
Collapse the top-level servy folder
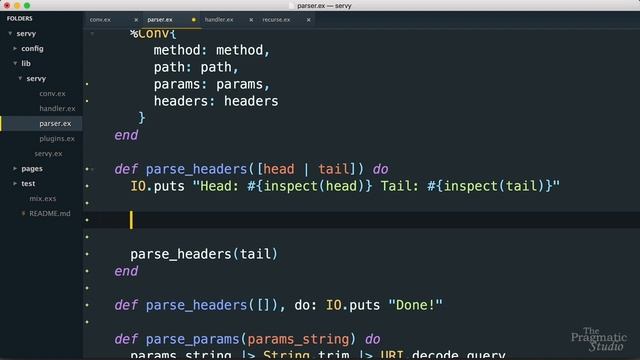[10, 33]
